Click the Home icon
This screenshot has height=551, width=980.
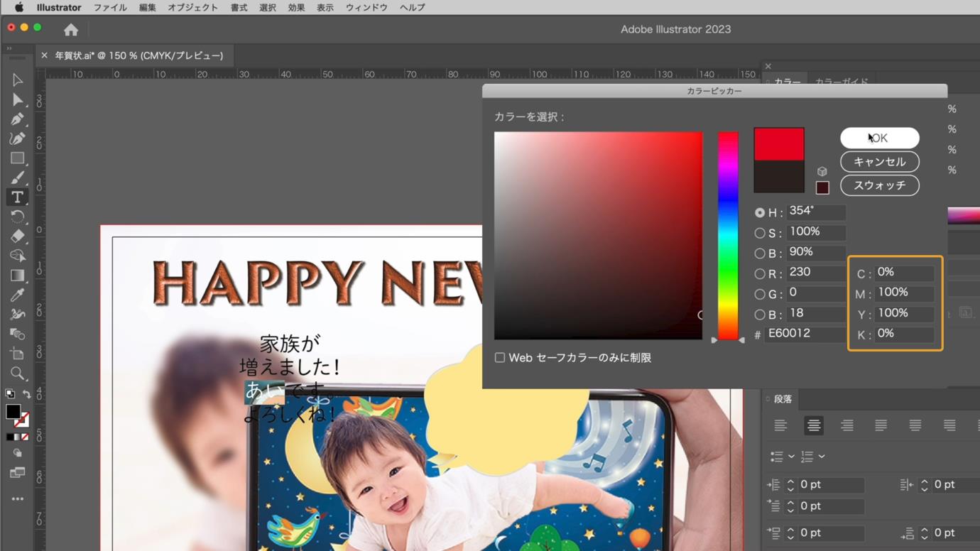coord(71,30)
